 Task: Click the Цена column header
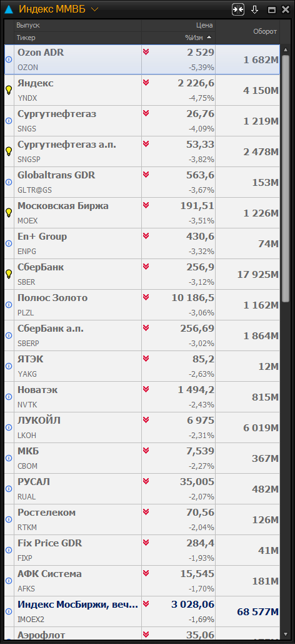pos(204,25)
